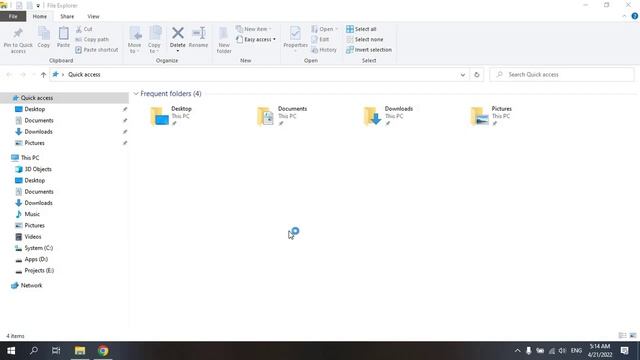640x360 pixels.
Task: Click the Edit command in ribbon
Action: point(320,39)
